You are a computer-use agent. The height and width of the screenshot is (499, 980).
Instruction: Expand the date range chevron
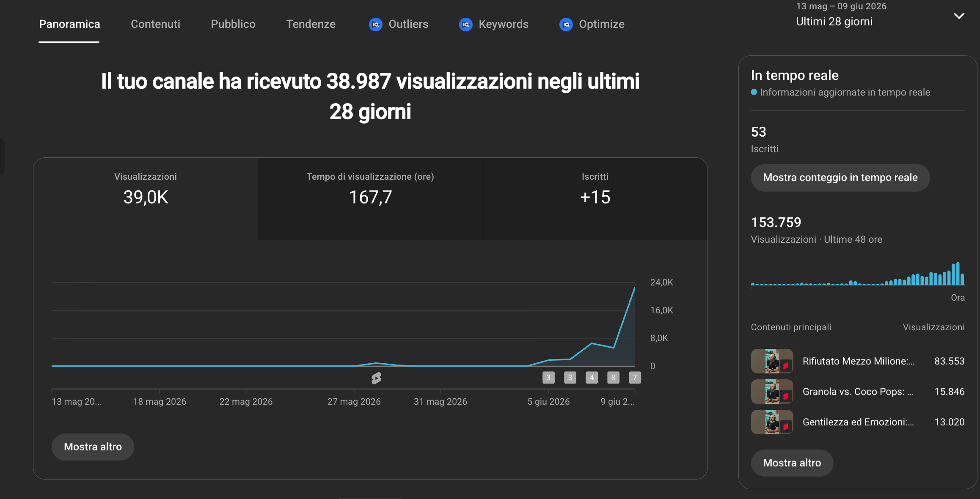point(959,16)
